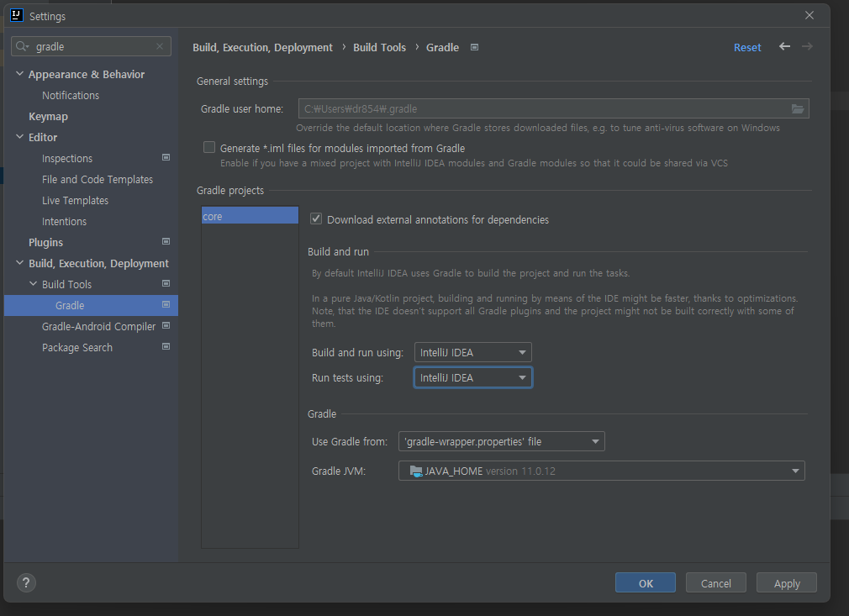Image resolution: width=849 pixels, height=616 pixels.
Task: Click project settings icon beside Build Tools
Action: click(x=166, y=284)
